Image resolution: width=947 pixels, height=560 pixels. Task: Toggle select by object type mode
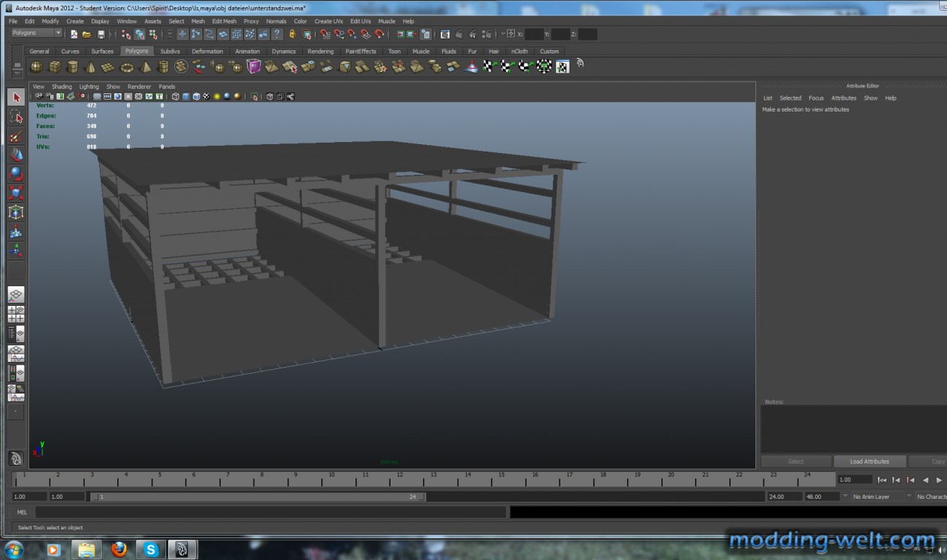click(x=140, y=34)
